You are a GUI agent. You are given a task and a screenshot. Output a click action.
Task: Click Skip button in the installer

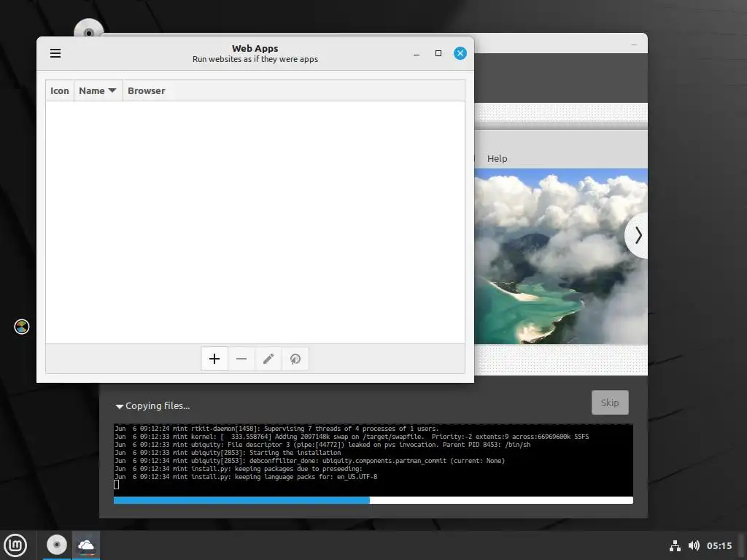(x=610, y=402)
